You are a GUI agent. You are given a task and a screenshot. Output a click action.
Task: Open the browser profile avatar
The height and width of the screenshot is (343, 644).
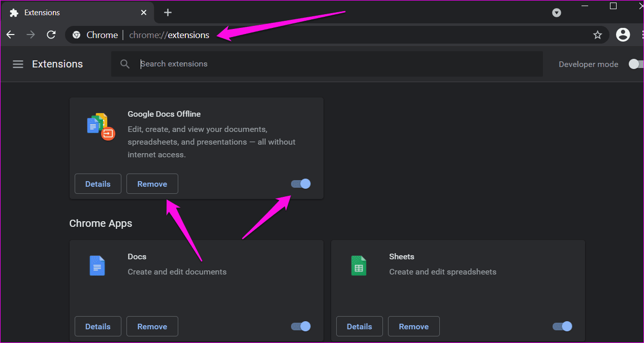pyautogui.click(x=623, y=35)
